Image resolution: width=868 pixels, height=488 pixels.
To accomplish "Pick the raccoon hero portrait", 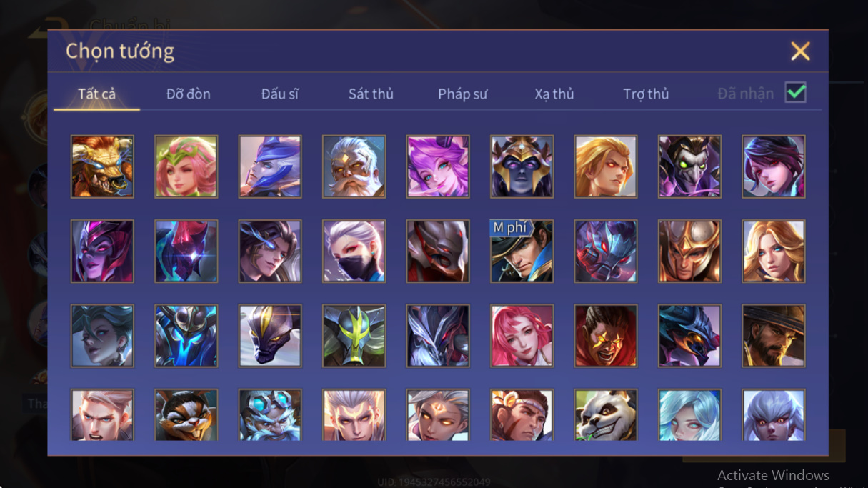I will click(x=186, y=414).
